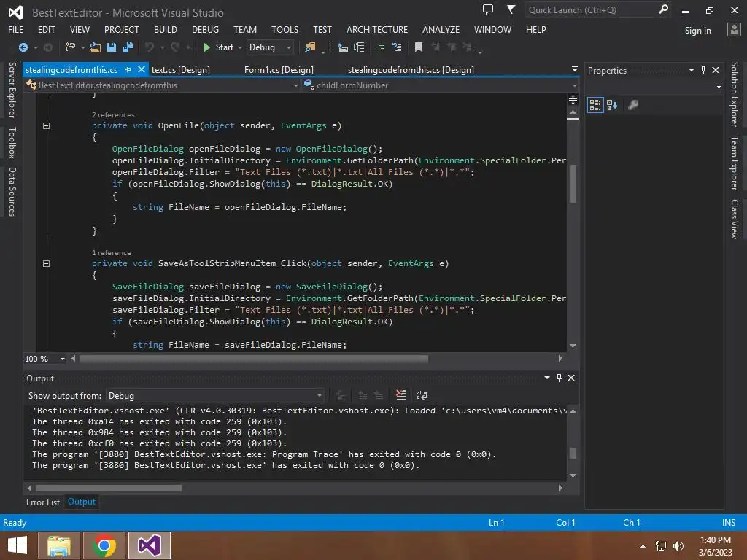The image size is (747, 560).
Task: Click the Quick Launch search magnifier icon
Action: click(x=663, y=9)
